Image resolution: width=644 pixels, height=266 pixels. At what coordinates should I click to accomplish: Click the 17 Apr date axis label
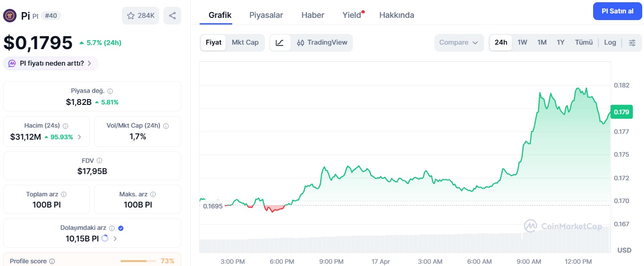(381, 261)
